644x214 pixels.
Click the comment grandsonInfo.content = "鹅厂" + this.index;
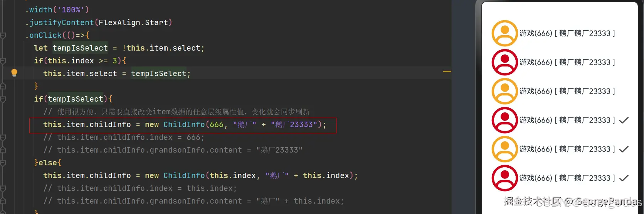point(193,201)
